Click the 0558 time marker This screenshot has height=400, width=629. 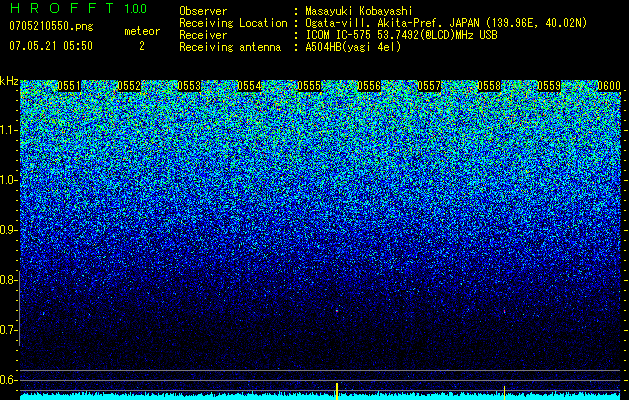point(489,86)
